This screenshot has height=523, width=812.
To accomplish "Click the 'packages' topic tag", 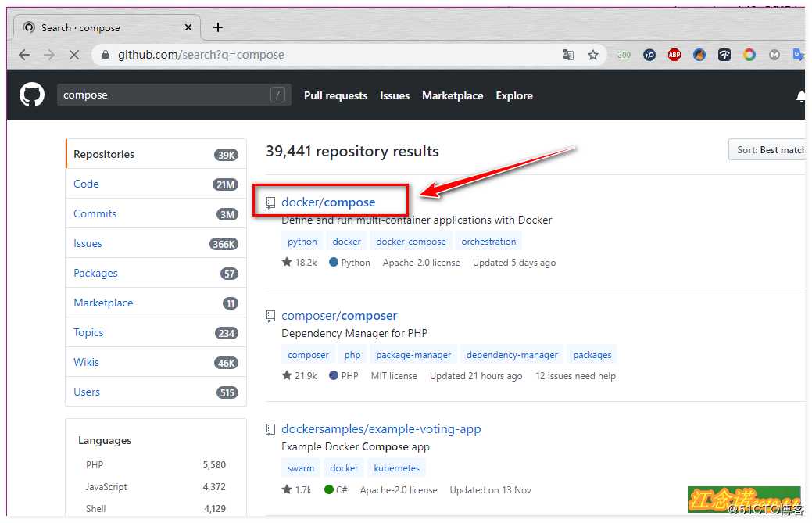I will tap(592, 355).
